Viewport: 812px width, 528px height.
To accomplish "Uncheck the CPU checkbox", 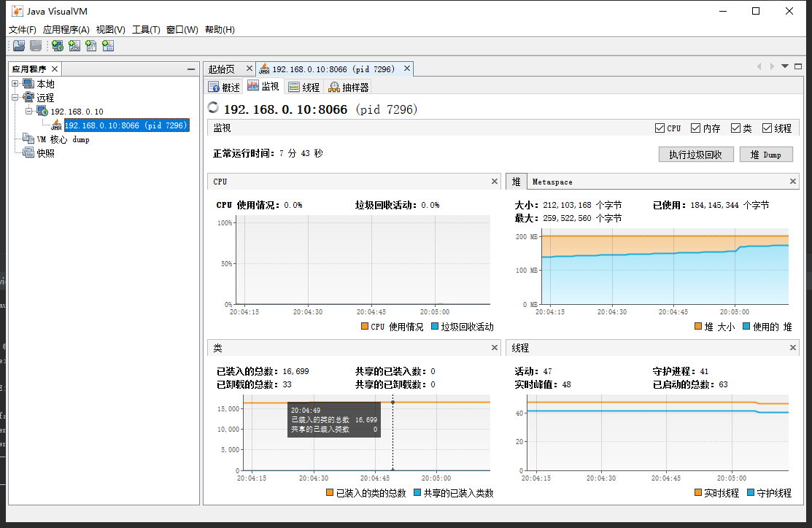I will (660, 128).
